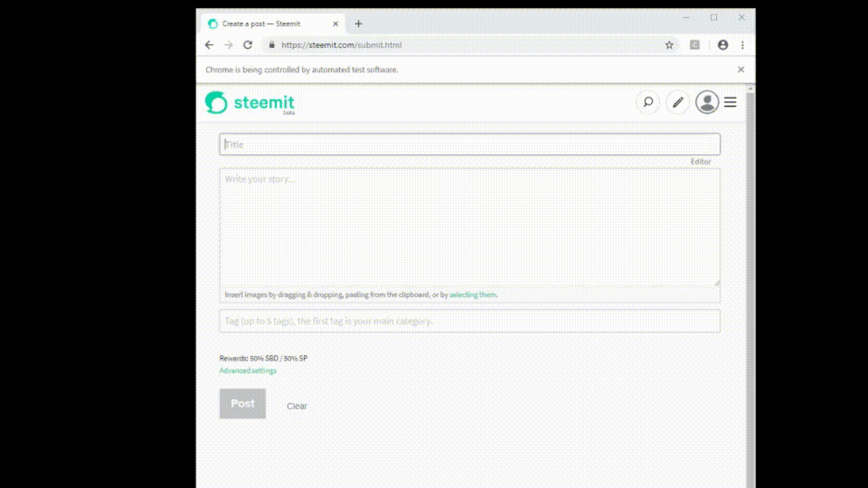Open Chrome three-dot menu

(x=743, y=45)
